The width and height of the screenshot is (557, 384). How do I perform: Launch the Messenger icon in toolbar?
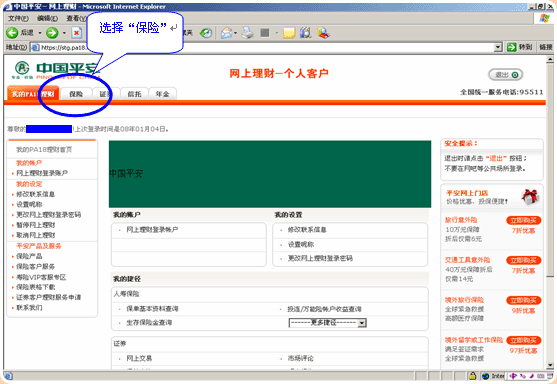point(323,33)
